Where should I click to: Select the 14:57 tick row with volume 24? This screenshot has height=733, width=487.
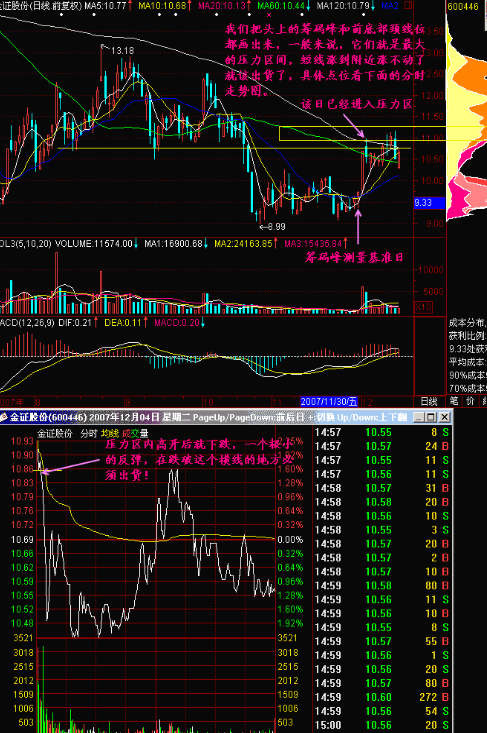(381, 446)
